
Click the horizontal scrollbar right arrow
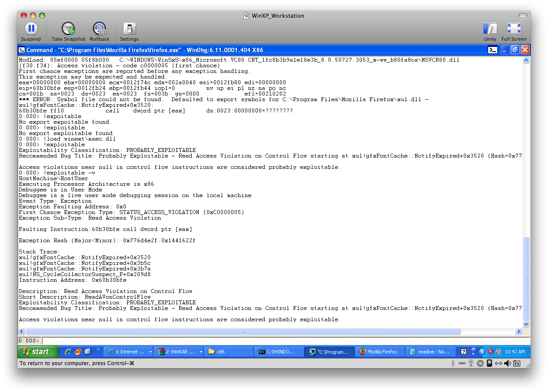click(518, 332)
